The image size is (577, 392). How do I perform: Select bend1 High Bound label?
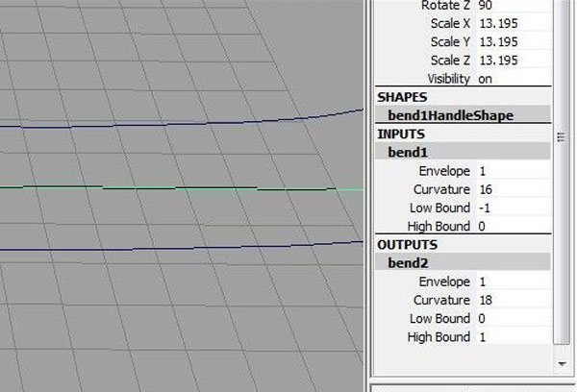439,226
